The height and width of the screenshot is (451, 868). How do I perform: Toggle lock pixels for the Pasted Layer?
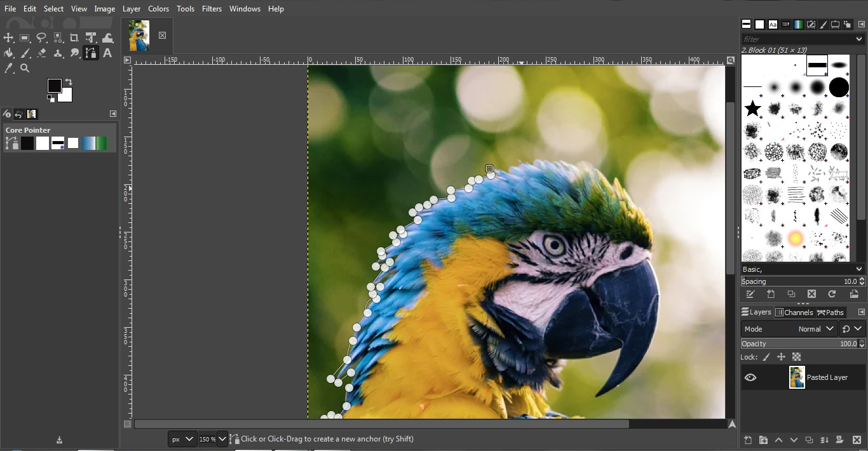tap(765, 356)
